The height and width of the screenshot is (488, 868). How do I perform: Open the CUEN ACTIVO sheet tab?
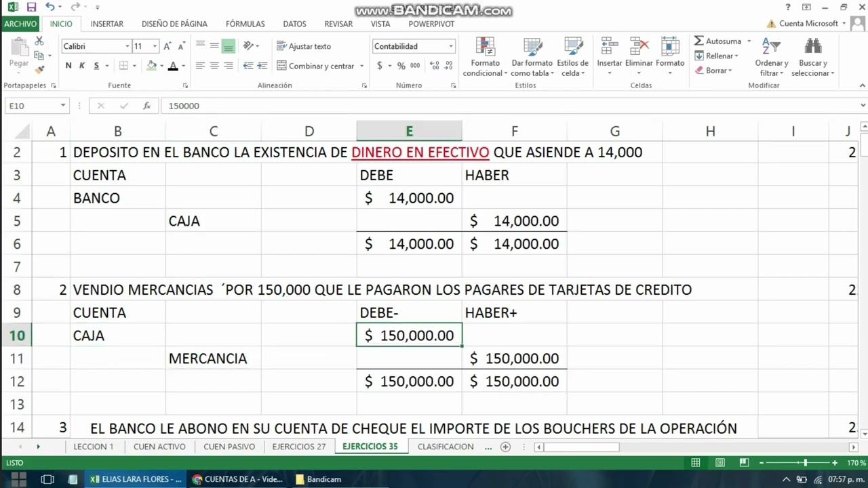point(159,447)
